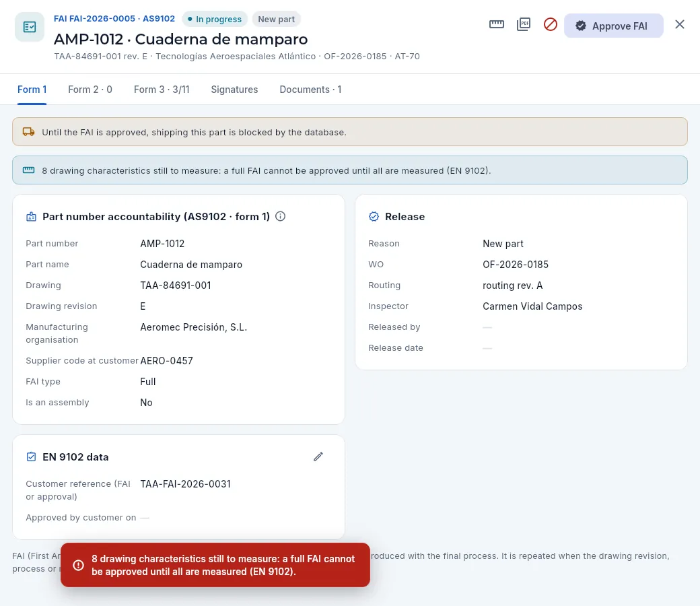Screen dimensions: 700x606
Task: Click Drawing revision value E
Action: click(x=143, y=306)
